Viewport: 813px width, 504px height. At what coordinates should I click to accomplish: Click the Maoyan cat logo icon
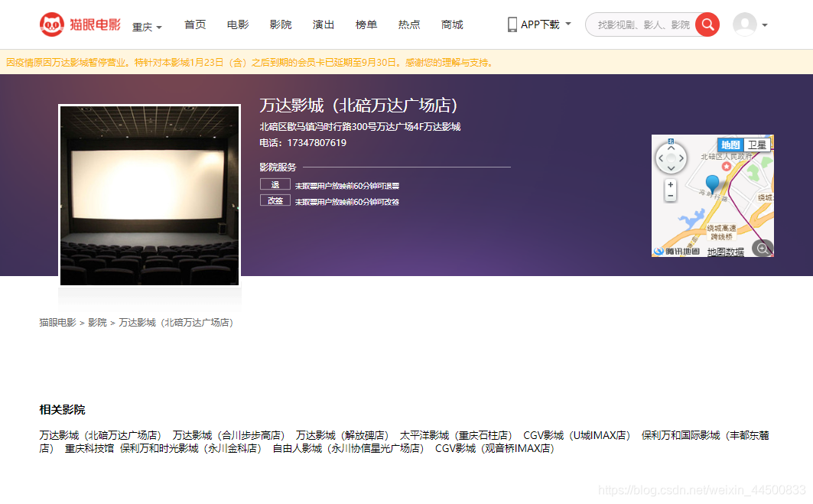[x=52, y=24]
